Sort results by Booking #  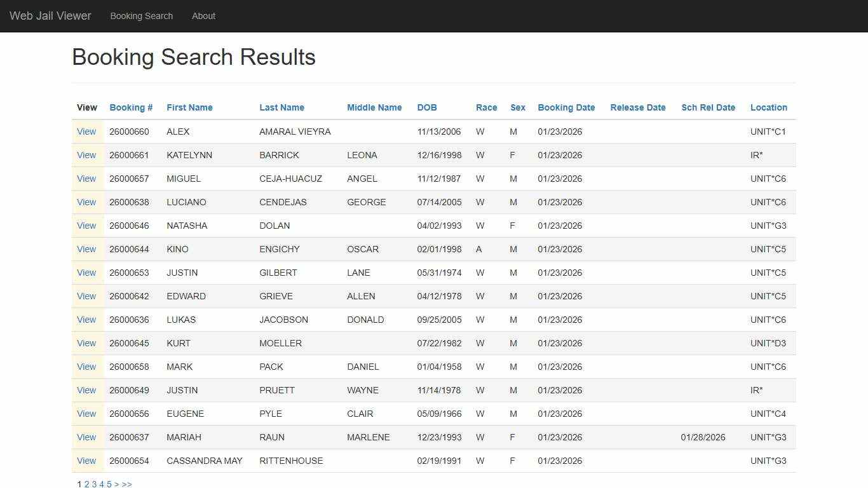click(130, 107)
